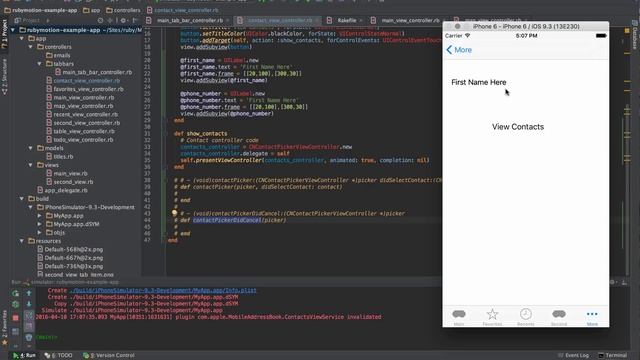
Task: Click the scroll-from-source icon in Project panel
Action: [100, 20]
